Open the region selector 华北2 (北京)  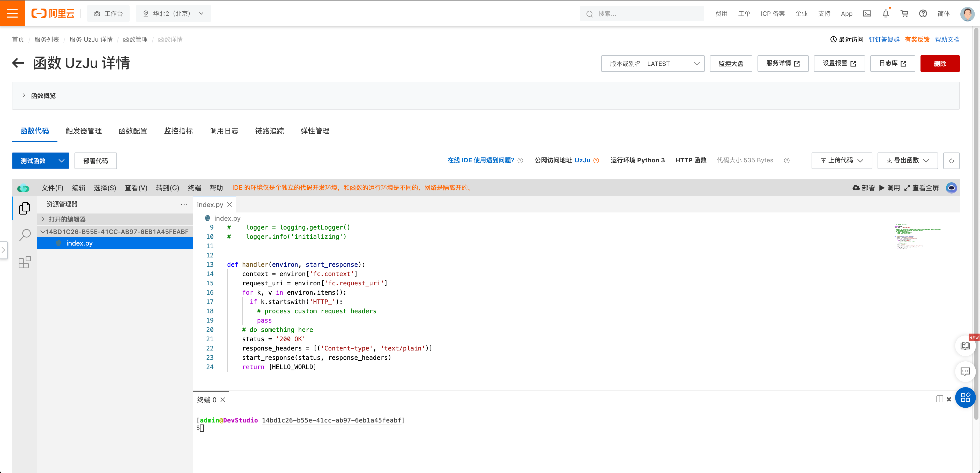(173, 13)
